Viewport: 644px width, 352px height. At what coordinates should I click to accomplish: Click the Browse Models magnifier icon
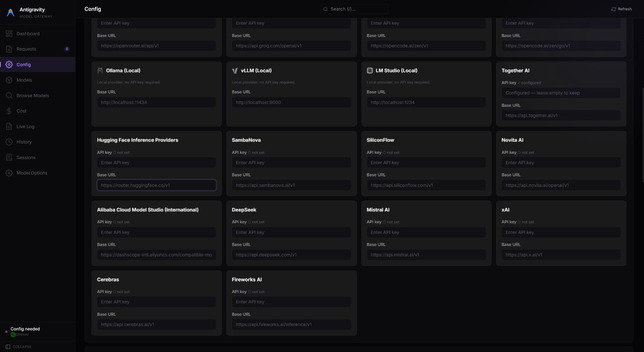[x=9, y=96]
